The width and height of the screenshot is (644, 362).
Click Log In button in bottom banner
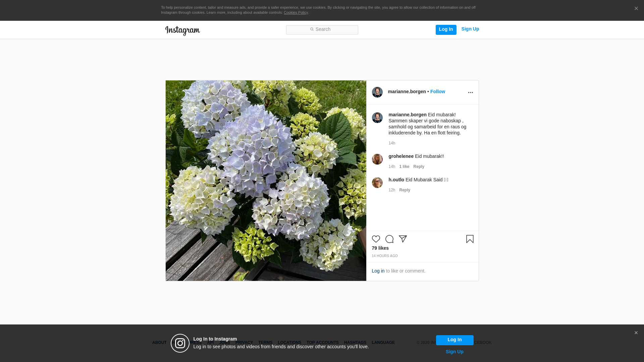click(x=455, y=340)
